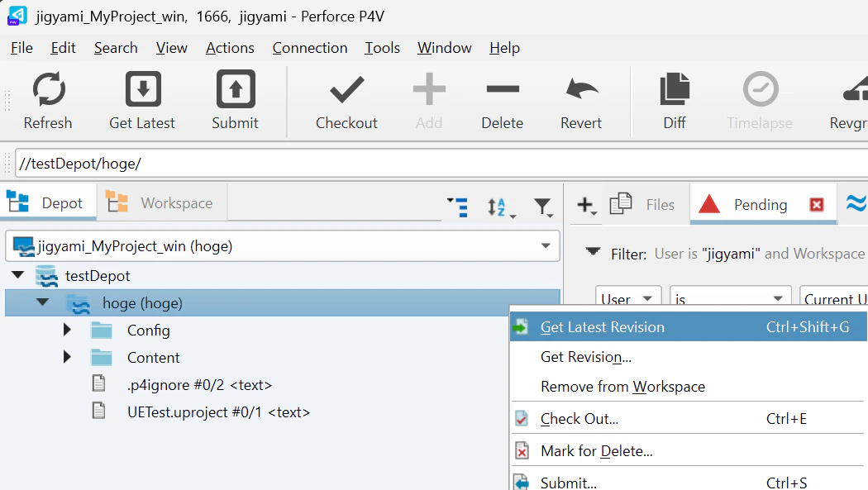Open the Actions menu
The width and height of the screenshot is (868, 490).
[x=231, y=48]
